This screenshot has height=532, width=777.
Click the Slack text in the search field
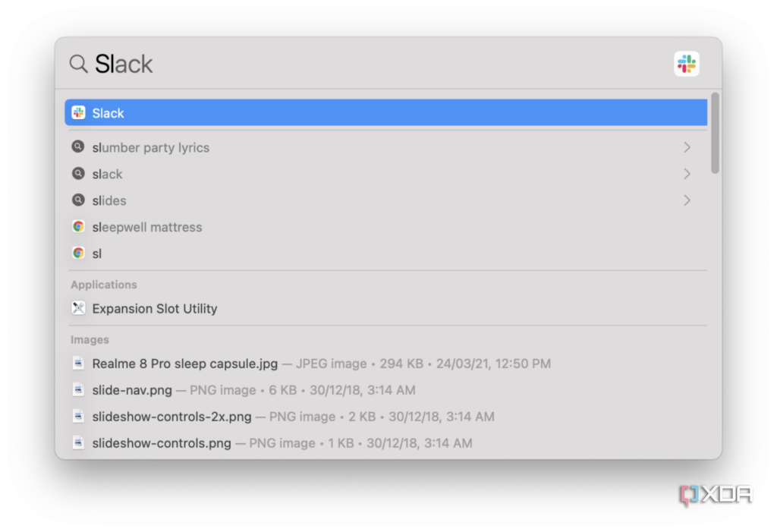(x=124, y=64)
